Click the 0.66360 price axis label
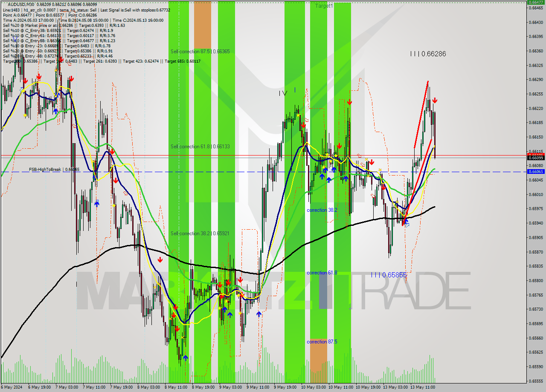The height and width of the screenshot is (392, 546). point(536,51)
